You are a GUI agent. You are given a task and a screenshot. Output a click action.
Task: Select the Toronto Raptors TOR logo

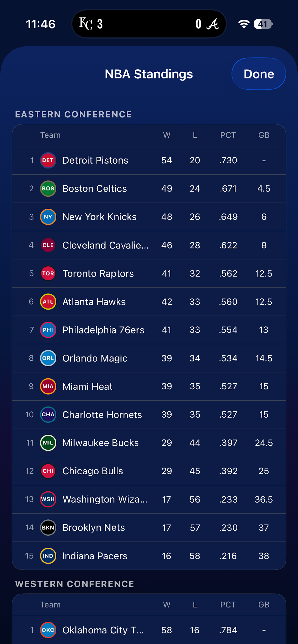(48, 273)
